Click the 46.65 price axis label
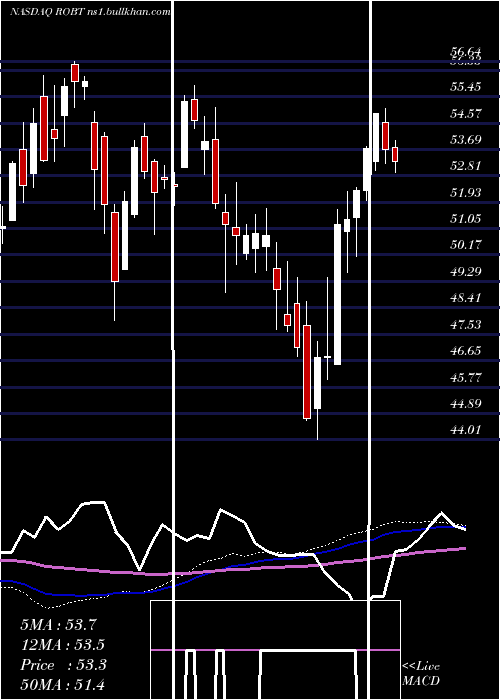Viewport: 500px width, 700px height. tap(465, 351)
